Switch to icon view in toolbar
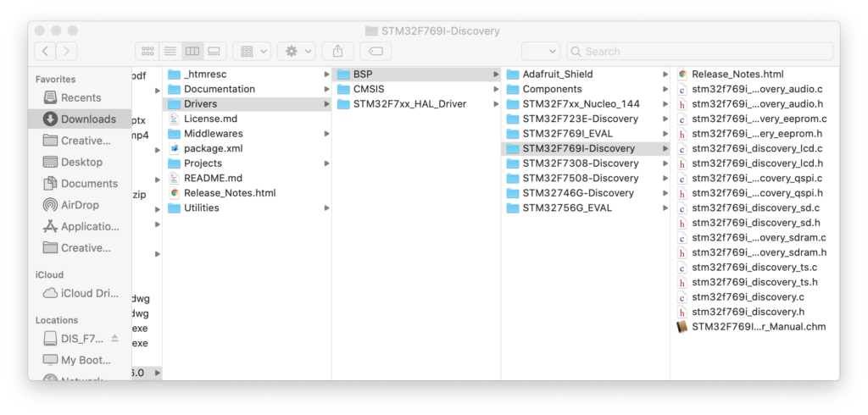 click(x=147, y=52)
